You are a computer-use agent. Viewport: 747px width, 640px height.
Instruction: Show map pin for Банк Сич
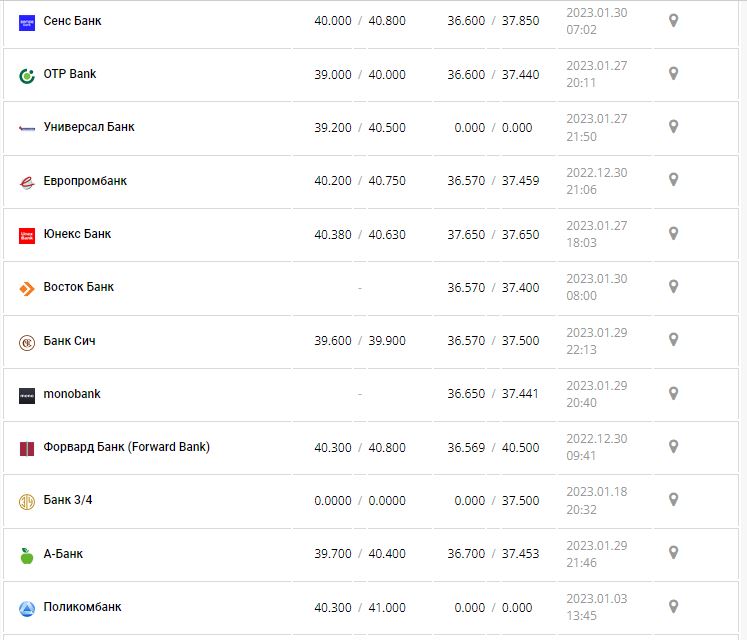point(673,340)
